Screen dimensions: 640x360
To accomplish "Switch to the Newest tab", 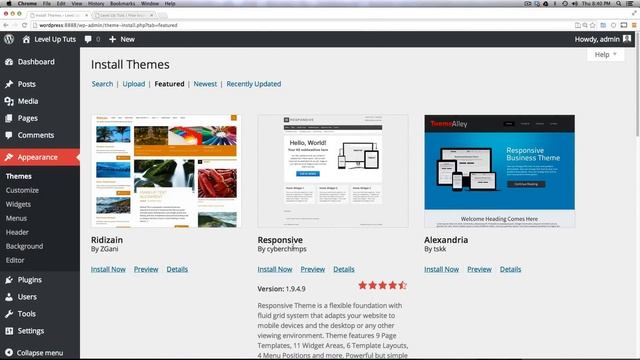I will point(205,84).
